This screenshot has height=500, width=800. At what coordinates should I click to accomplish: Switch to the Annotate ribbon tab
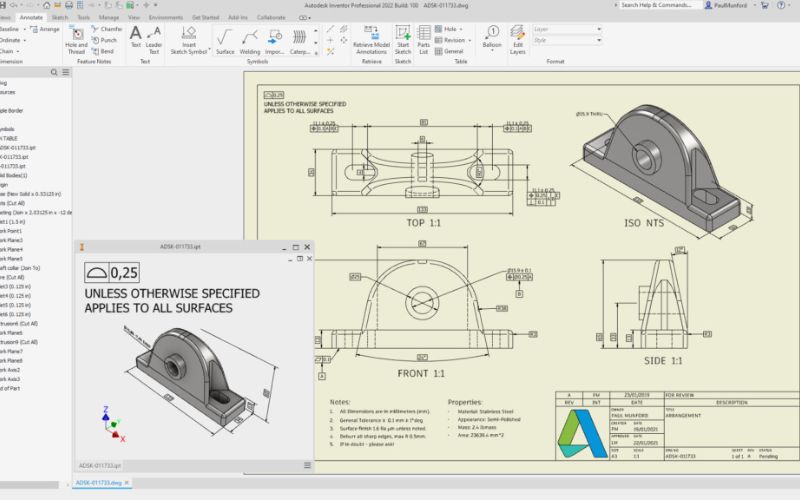pos(31,17)
